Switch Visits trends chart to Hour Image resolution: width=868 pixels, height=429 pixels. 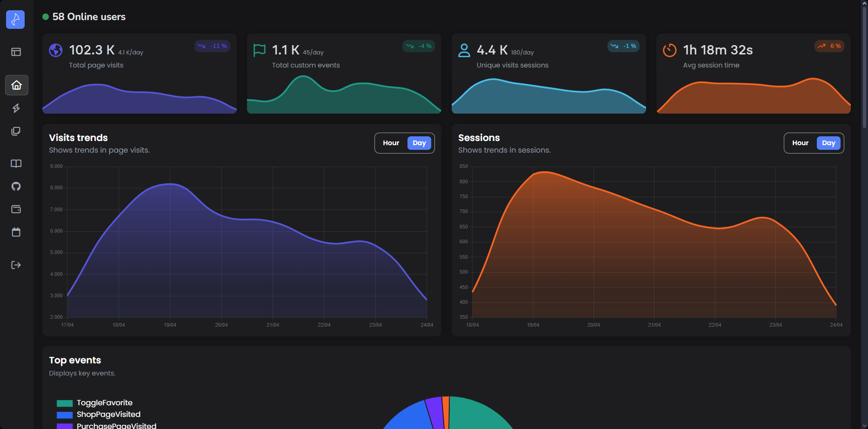[391, 143]
